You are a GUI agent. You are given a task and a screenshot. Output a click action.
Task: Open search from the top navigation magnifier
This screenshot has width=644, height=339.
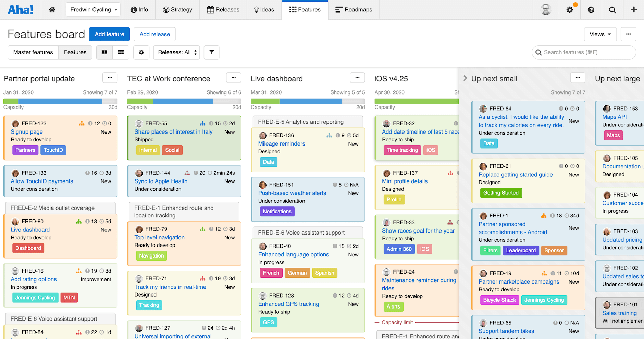click(x=612, y=9)
